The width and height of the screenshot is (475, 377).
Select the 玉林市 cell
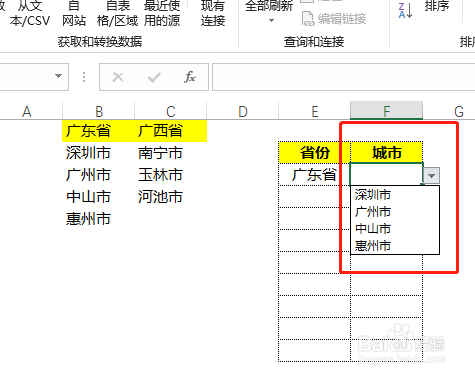(x=171, y=175)
